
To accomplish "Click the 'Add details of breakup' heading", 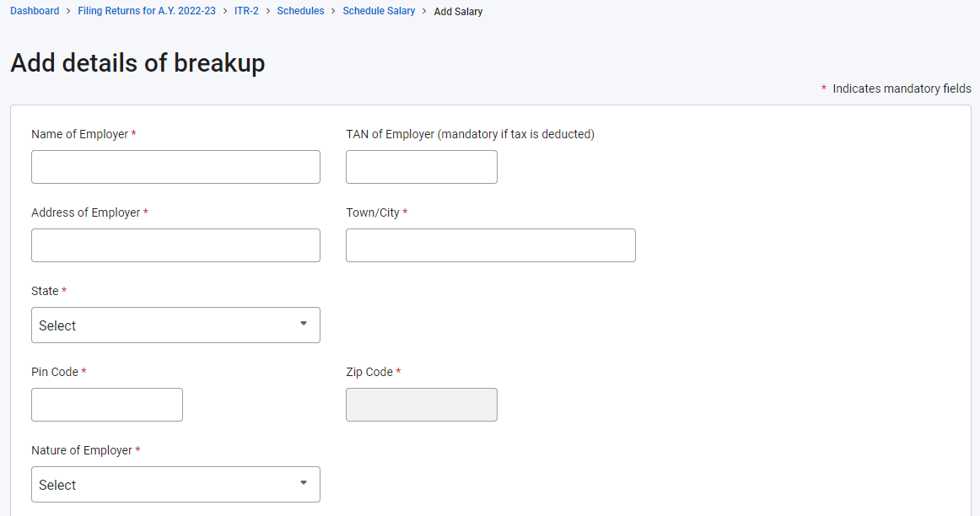I will 137,62.
